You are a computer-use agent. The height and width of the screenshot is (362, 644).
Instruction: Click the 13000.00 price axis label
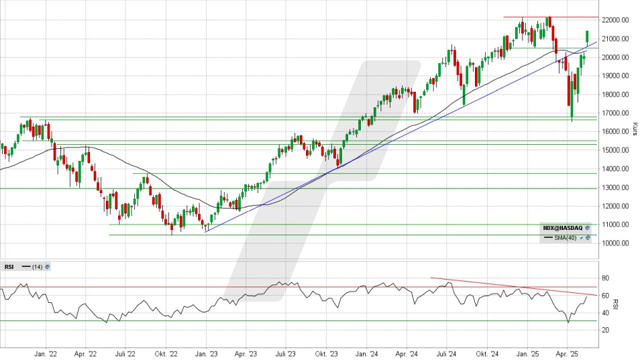[x=615, y=188]
